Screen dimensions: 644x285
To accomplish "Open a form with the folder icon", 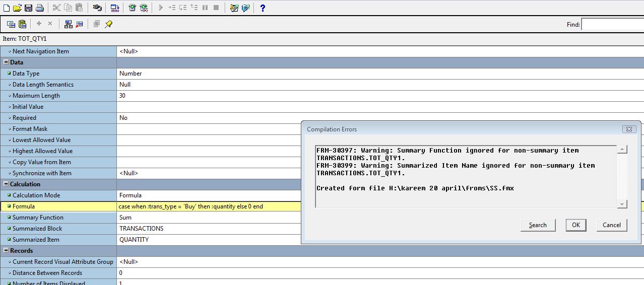I will (x=17, y=8).
